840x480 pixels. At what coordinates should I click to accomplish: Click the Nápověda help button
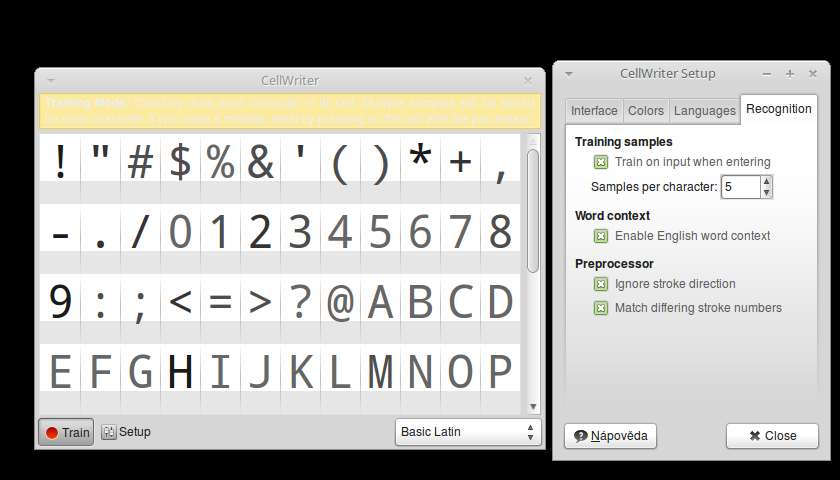click(610, 436)
